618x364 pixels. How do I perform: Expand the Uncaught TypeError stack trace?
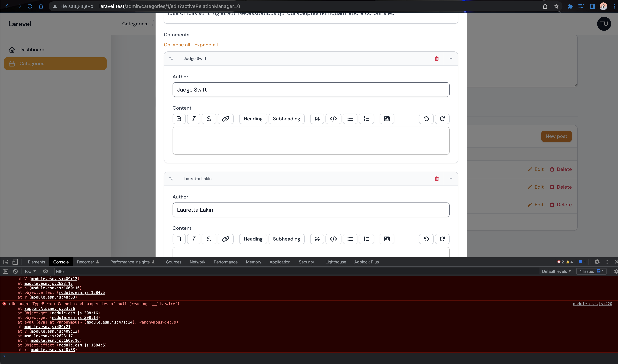click(10, 304)
